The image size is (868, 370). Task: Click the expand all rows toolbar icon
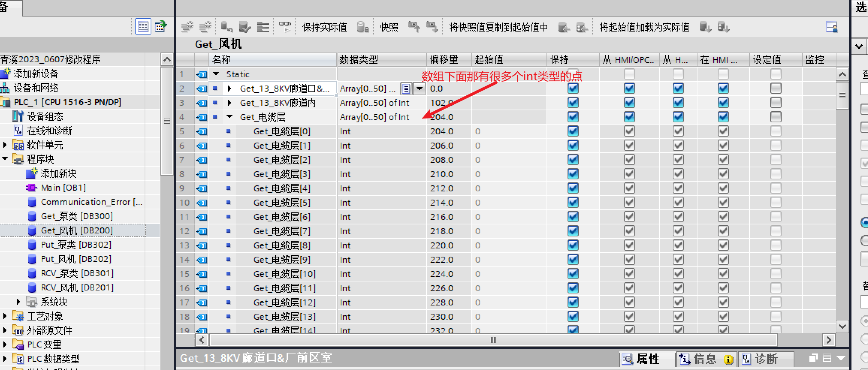263,27
